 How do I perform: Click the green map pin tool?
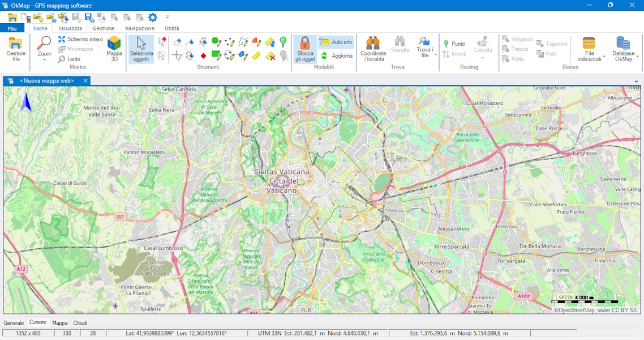click(x=283, y=41)
